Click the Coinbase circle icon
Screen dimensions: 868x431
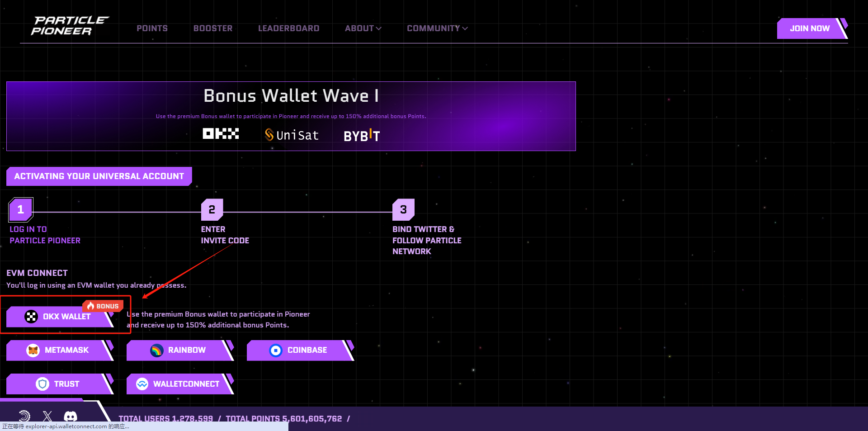(x=276, y=350)
